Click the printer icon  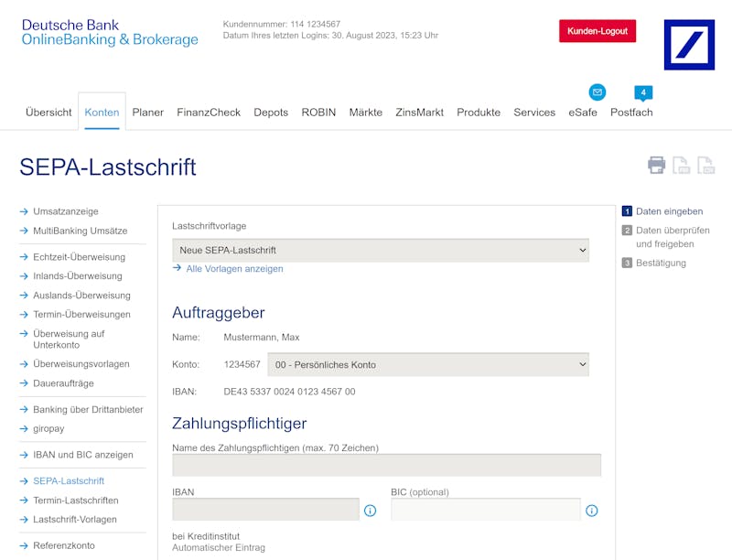pyautogui.click(x=656, y=166)
